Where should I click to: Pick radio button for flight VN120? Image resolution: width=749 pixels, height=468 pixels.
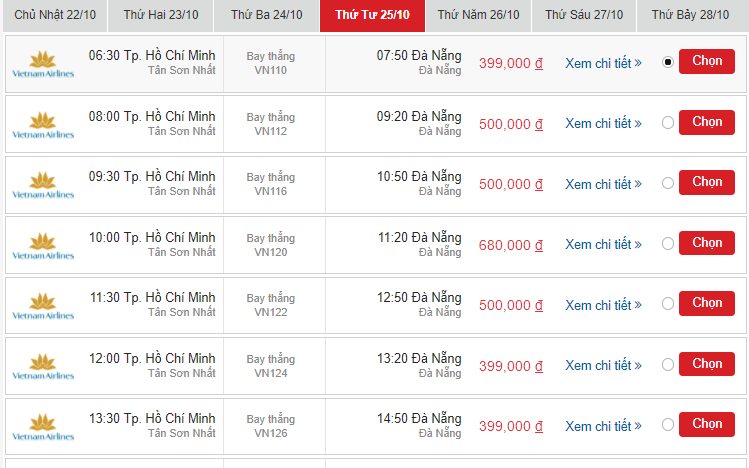(668, 244)
